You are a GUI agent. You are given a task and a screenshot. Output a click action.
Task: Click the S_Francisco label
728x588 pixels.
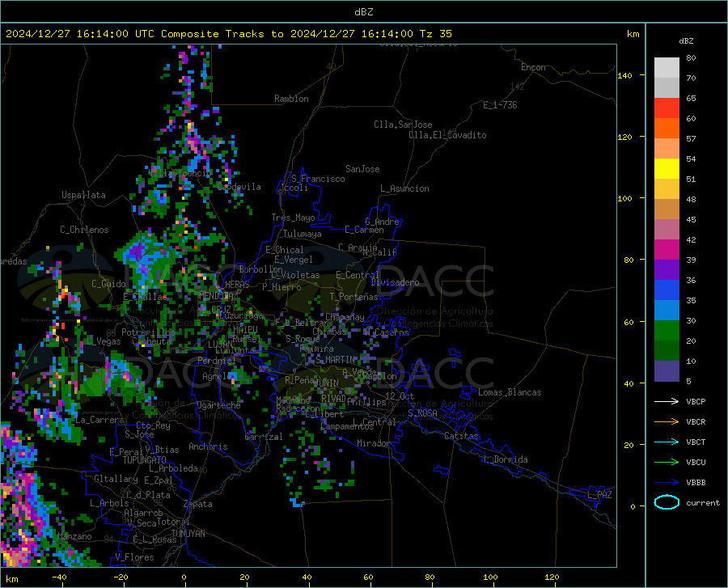[x=319, y=179]
